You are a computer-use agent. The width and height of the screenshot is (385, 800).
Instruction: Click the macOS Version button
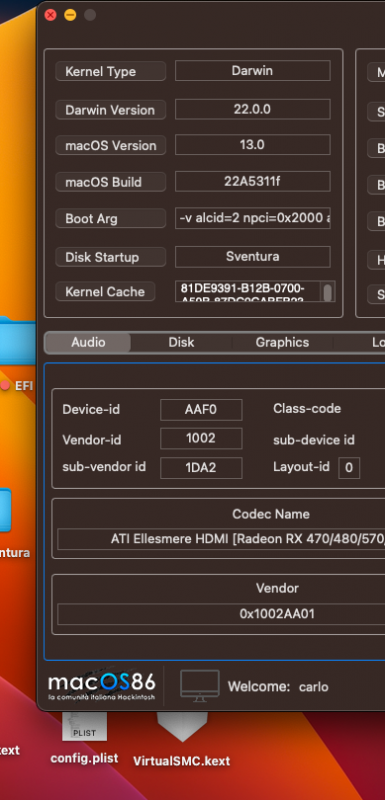click(x=110, y=145)
